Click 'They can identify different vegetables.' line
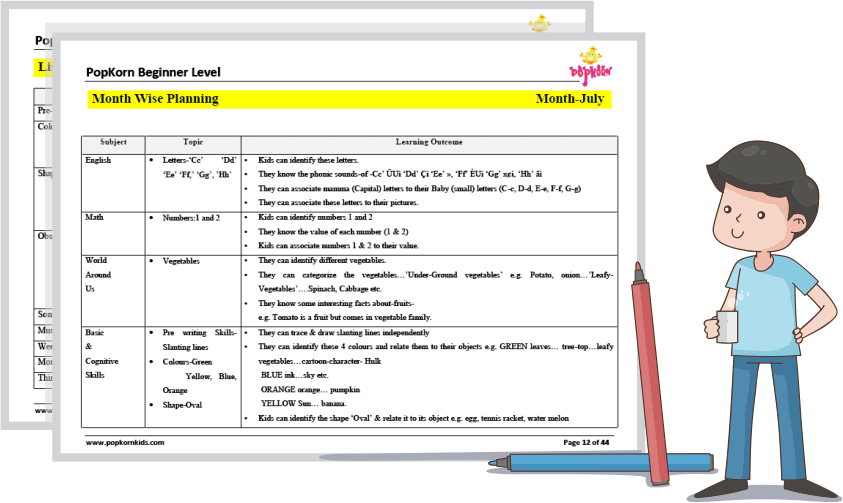The width and height of the screenshot is (843, 503). click(322, 260)
